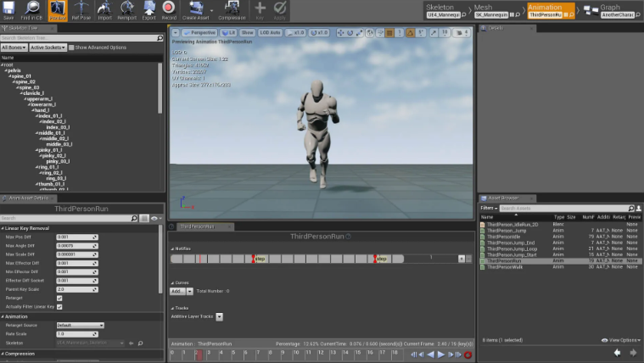Toggle grid snapping in viewport toolbar
This screenshot has height=363, width=644.
point(389,32)
